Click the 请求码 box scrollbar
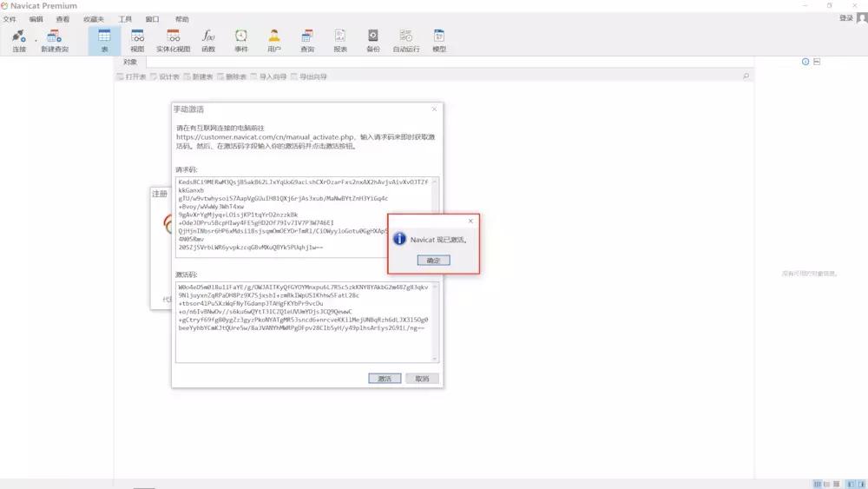The image size is (868, 489). (435, 195)
